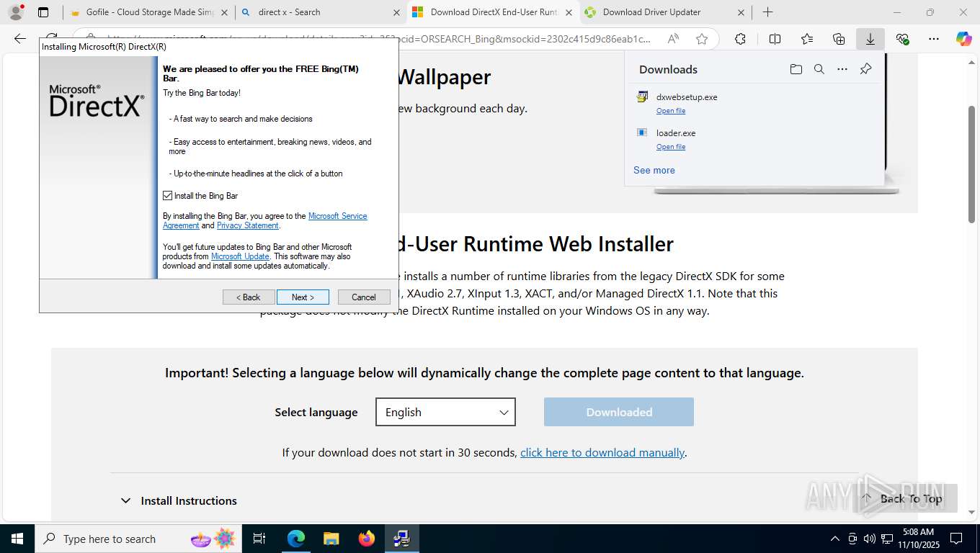
Task: Go back with browser back arrow
Action: [20, 40]
